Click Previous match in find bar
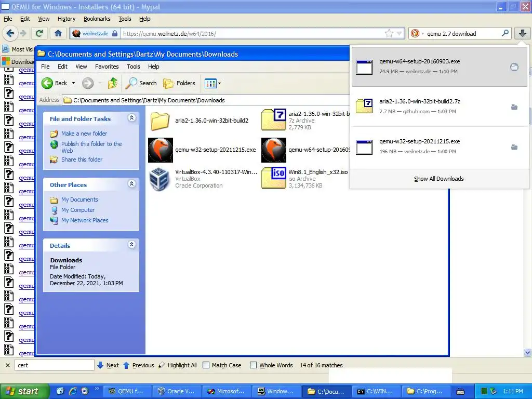Viewport: 532px width, 399px height. click(138, 365)
